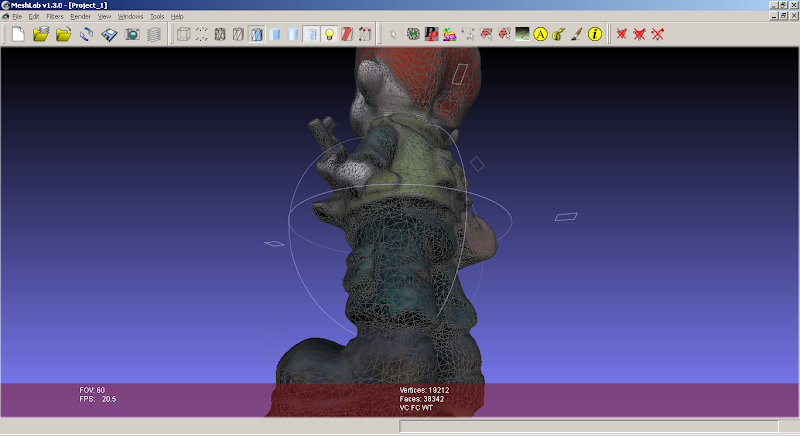Create a new empty project
Screen dimensions: 800x436
(18, 34)
